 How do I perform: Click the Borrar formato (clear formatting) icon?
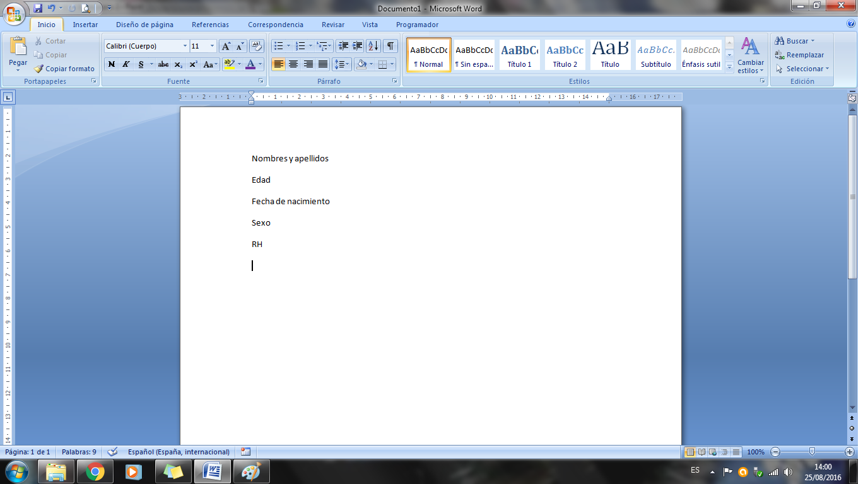257,46
